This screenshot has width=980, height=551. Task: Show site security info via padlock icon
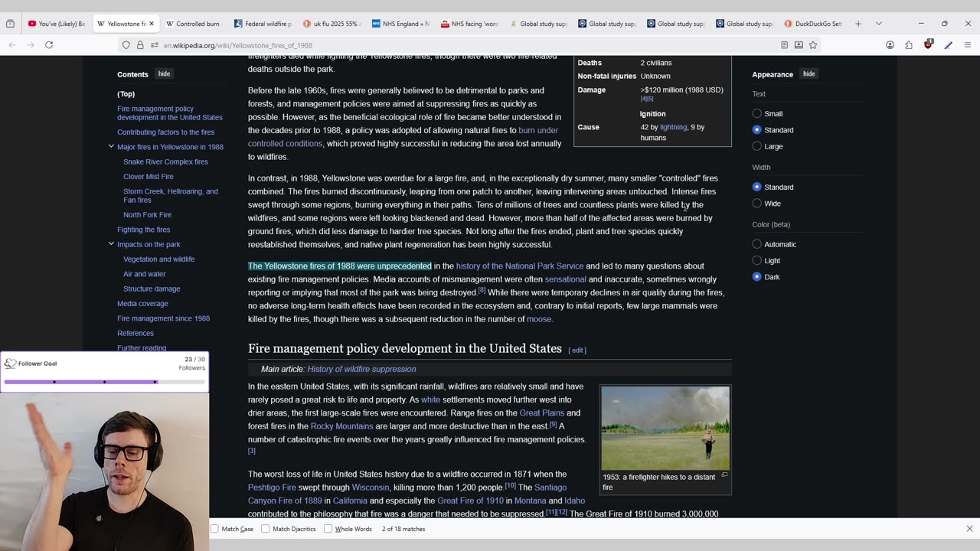pyautogui.click(x=140, y=45)
